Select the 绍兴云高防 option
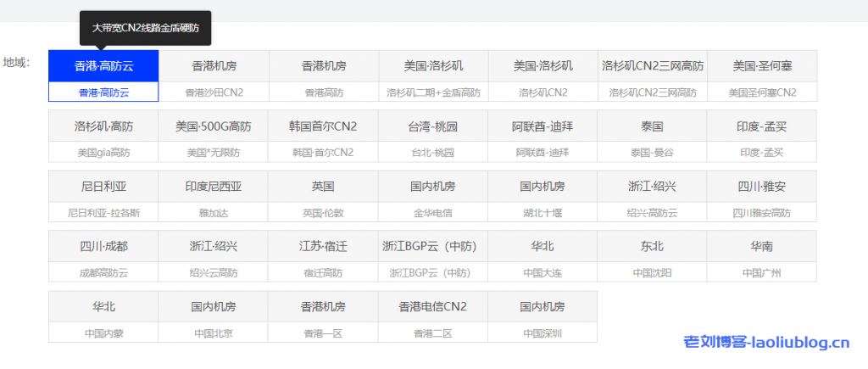 click(x=214, y=256)
